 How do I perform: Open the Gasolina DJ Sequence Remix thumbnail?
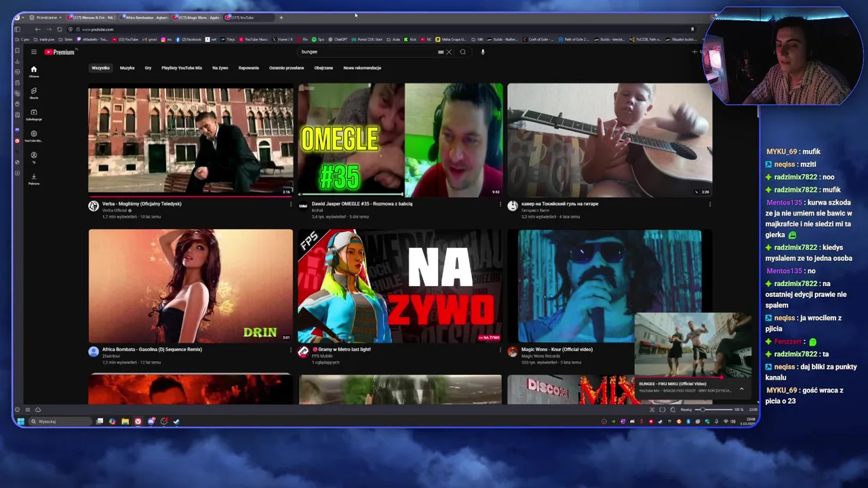click(x=191, y=286)
